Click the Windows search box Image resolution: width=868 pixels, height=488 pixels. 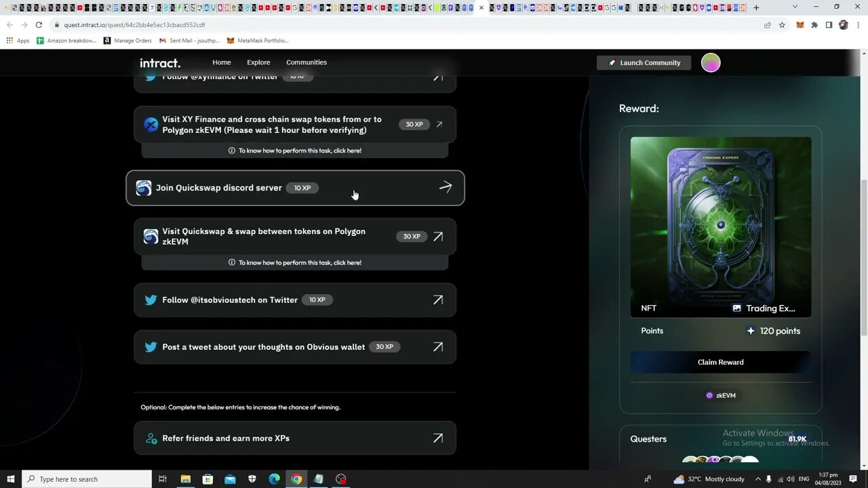(87, 479)
